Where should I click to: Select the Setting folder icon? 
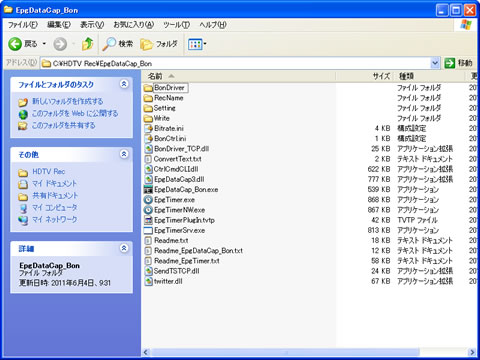tap(148, 108)
